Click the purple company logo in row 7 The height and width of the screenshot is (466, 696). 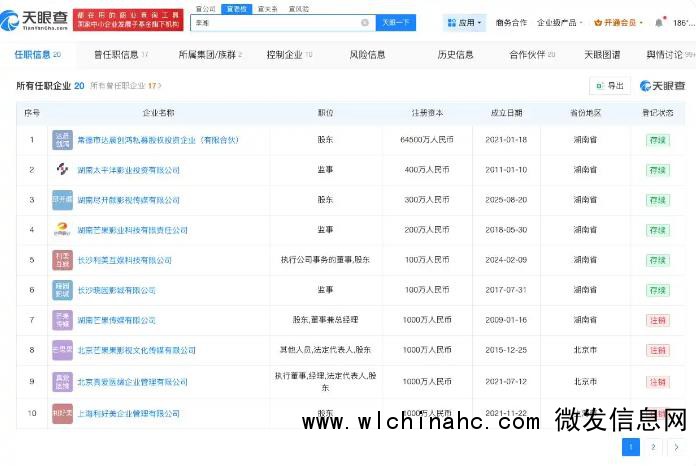click(x=62, y=320)
